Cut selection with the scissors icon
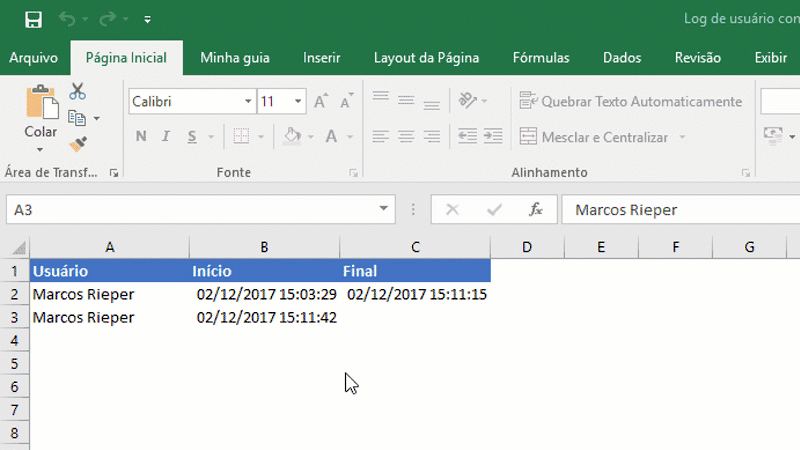800x450 pixels. click(x=78, y=91)
